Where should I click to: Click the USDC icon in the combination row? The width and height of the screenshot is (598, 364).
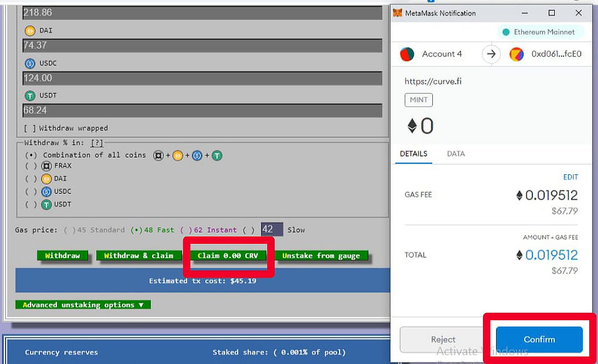[x=197, y=156]
